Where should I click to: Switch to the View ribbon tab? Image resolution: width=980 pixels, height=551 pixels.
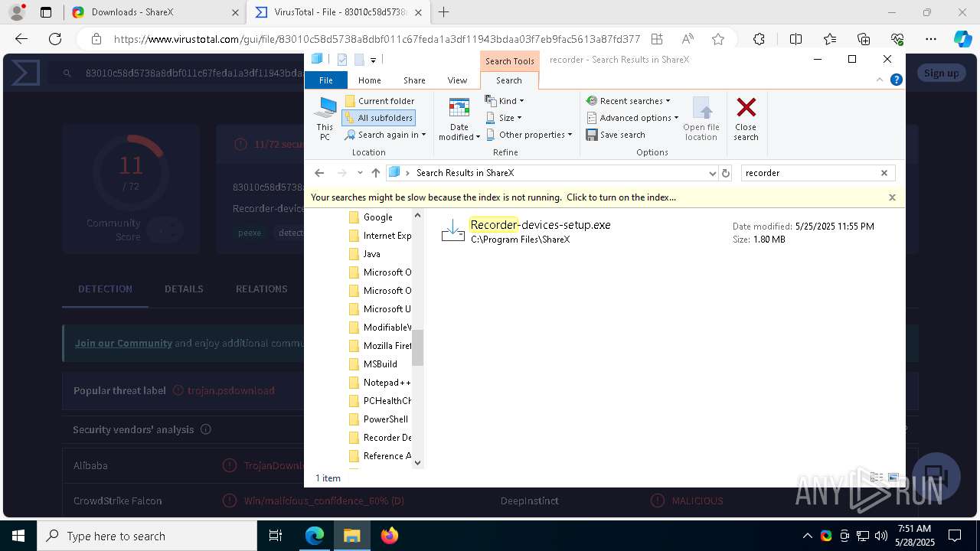(457, 80)
